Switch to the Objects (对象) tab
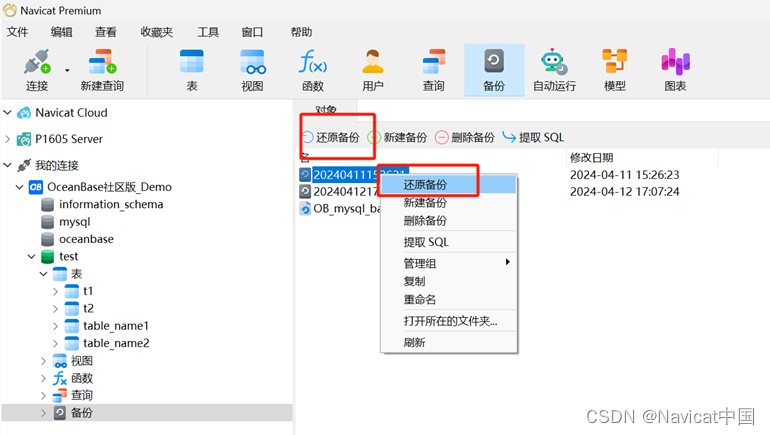This screenshot has width=770, height=435. pos(326,110)
